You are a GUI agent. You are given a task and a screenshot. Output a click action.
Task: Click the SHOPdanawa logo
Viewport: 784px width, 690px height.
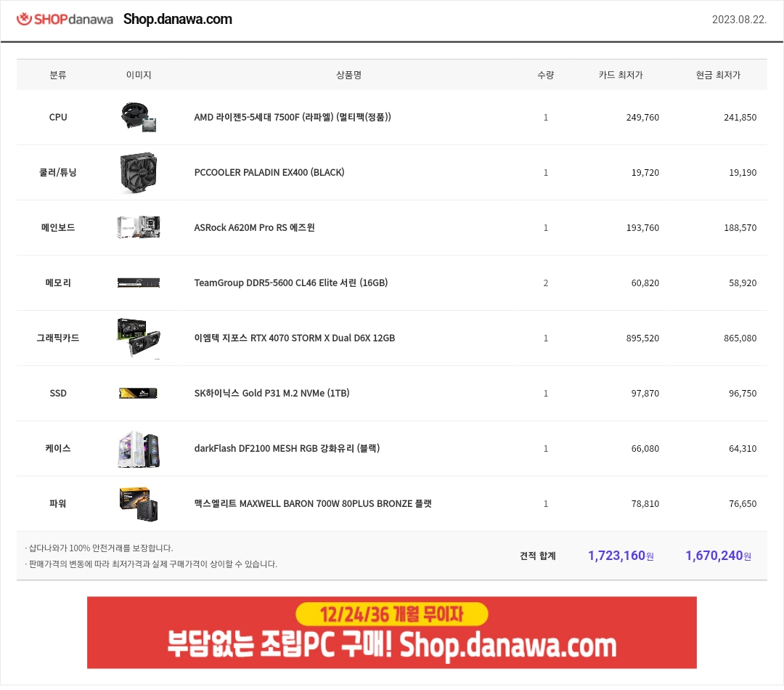coord(65,19)
